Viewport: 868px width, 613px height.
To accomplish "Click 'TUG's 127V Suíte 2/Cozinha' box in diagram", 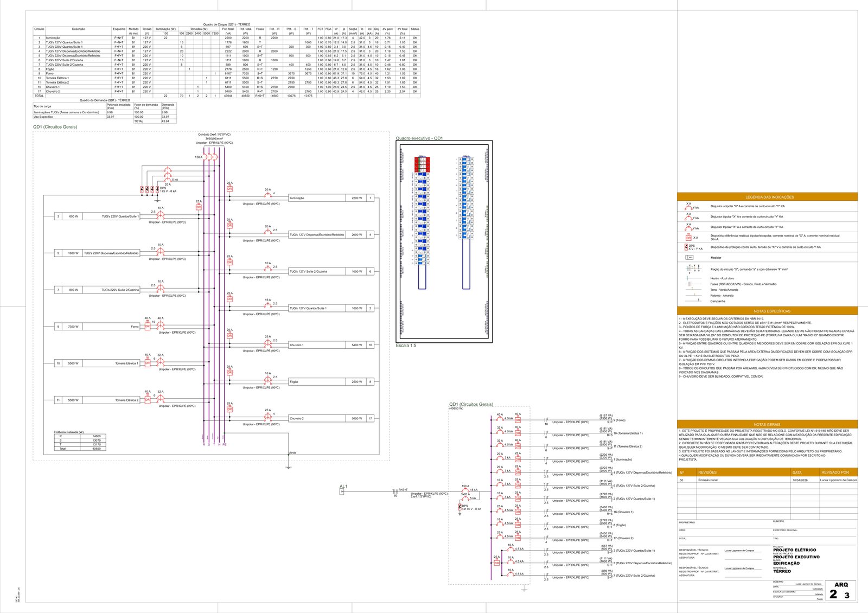I will pyautogui.click(x=331, y=271).
